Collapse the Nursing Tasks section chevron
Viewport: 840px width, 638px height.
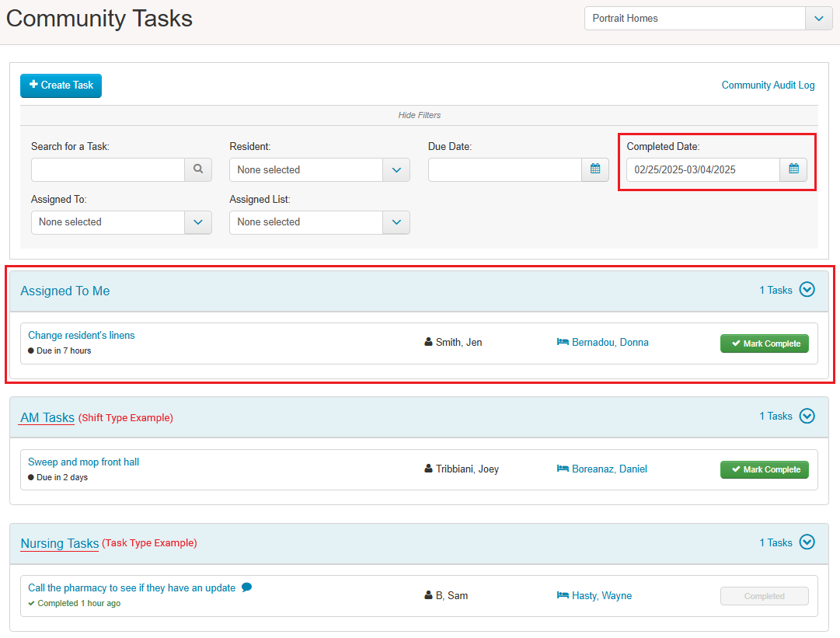(x=807, y=542)
